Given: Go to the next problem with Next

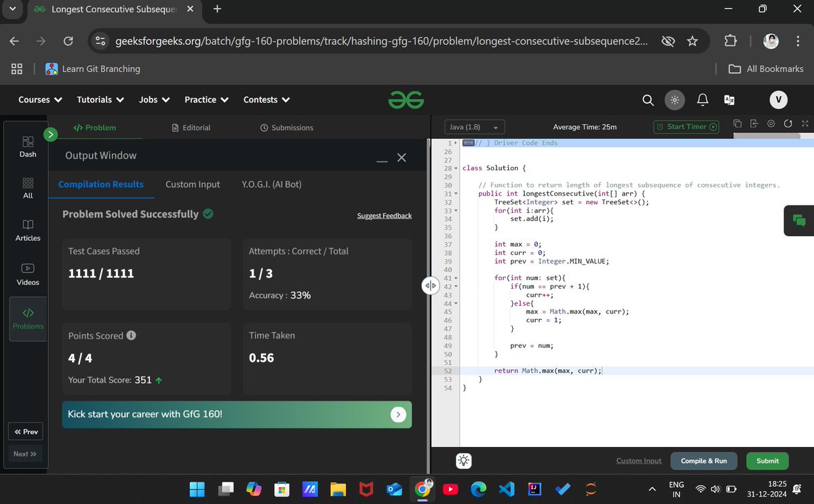Looking at the screenshot, I should pos(26,454).
